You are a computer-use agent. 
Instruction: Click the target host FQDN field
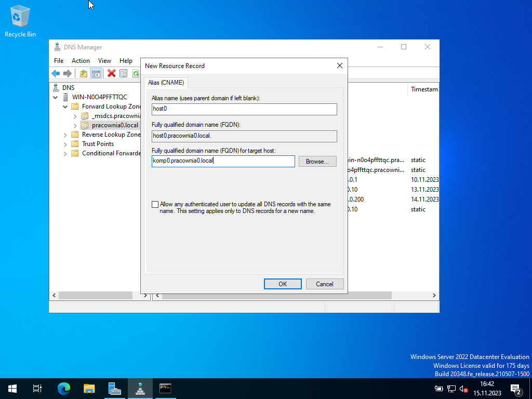223,161
